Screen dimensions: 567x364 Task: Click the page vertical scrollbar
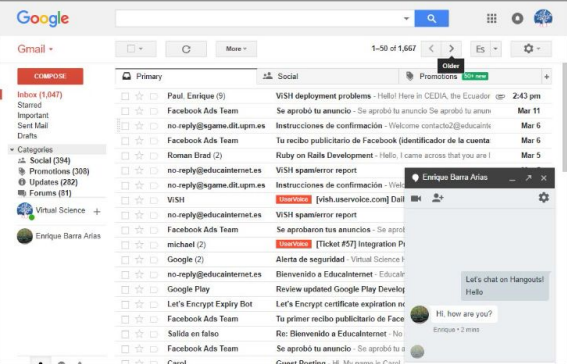coord(564,117)
